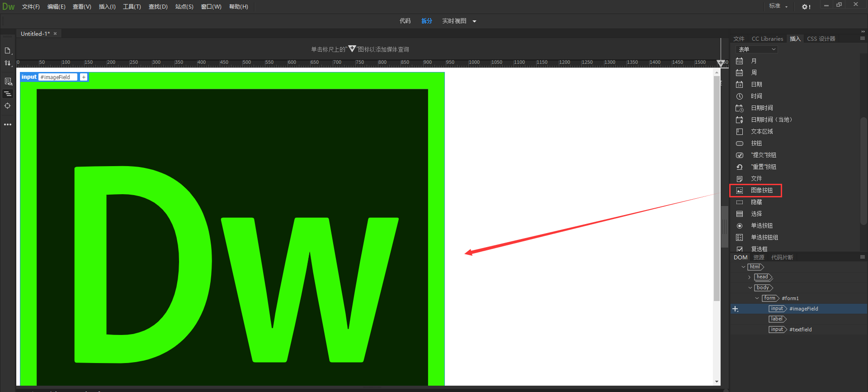Switch to the CSS 设计器 tab

[821, 39]
